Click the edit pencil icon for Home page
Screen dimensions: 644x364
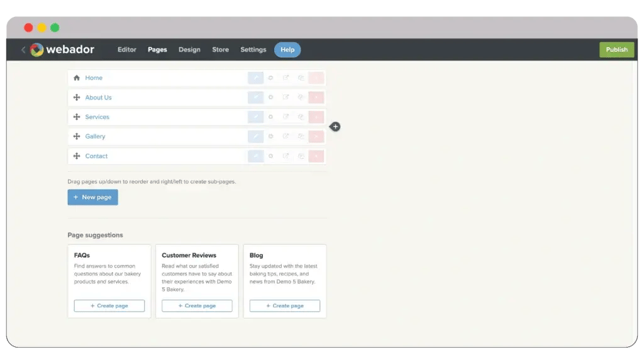[255, 78]
